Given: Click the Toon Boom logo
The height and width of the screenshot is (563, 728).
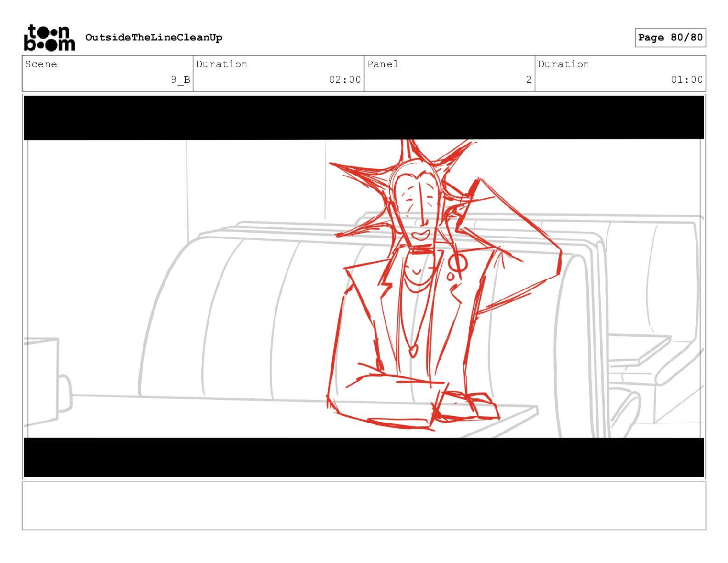Looking at the screenshot, I should (x=49, y=37).
